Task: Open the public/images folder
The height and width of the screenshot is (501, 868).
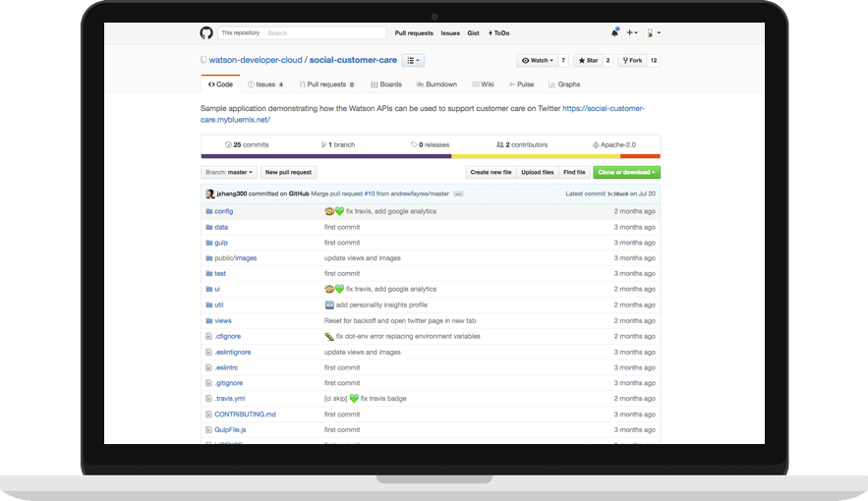Action: (x=236, y=258)
